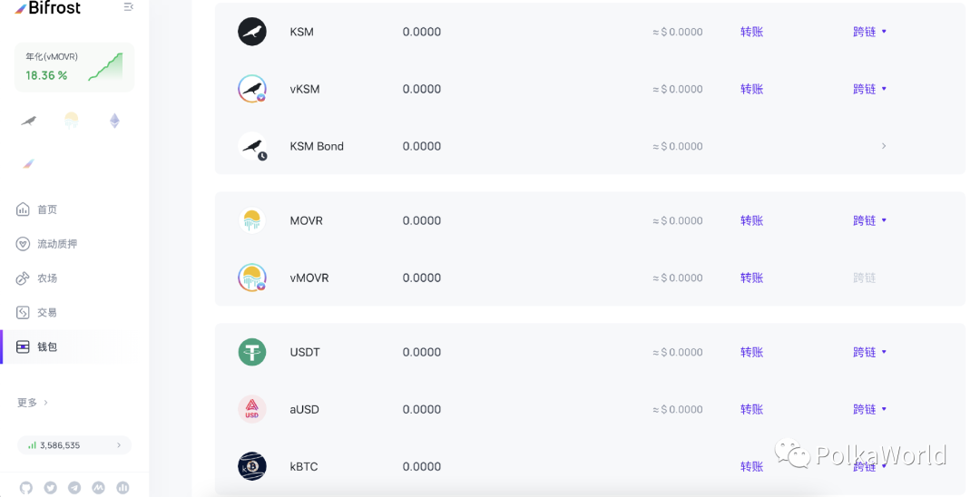Select the Ethereum network icon in sidebar
This screenshot has width=980, height=497.
[114, 121]
